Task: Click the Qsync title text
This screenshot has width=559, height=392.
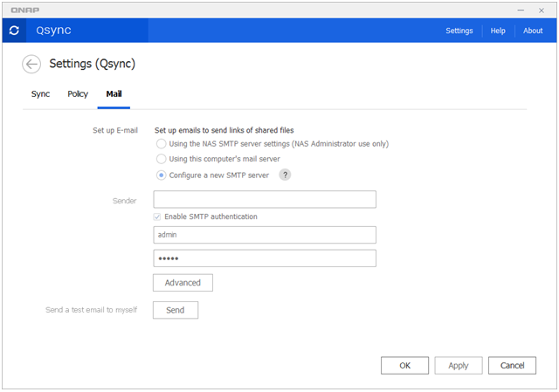Action: point(53,31)
